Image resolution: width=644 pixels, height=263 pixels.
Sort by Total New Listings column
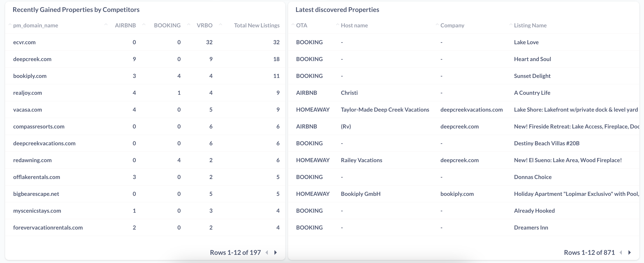tap(257, 25)
